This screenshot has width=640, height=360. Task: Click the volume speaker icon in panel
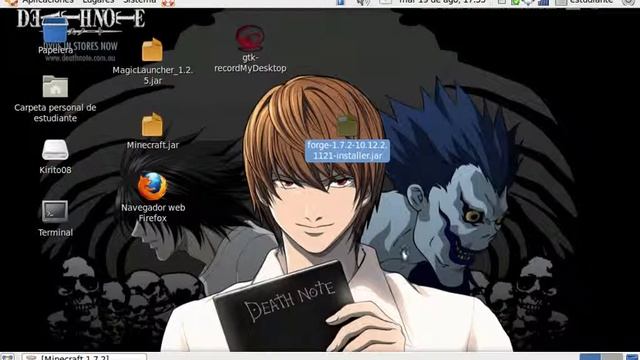[362, 2]
